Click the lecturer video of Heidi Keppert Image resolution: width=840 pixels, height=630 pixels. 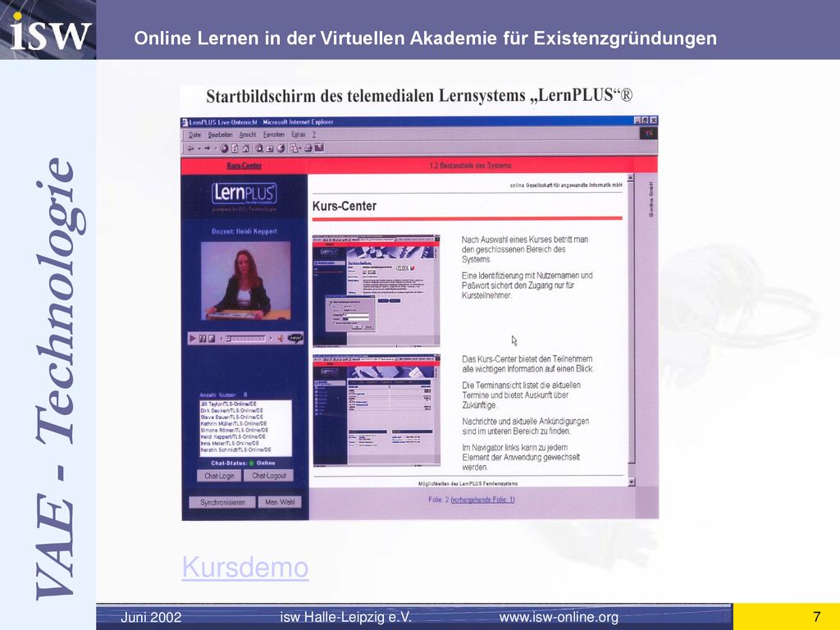(246, 281)
